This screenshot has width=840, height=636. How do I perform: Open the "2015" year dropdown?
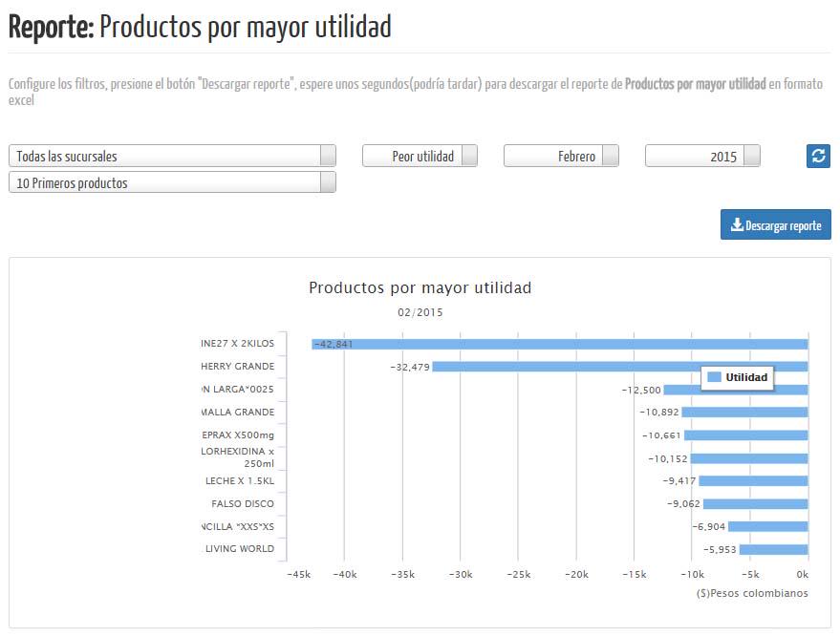(x=702, y=156)
